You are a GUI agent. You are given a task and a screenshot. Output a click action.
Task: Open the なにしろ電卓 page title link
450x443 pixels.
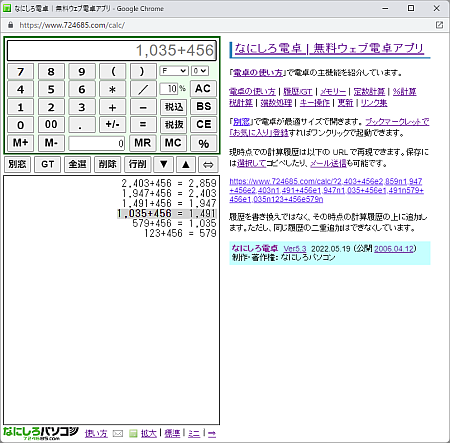pyautogui.click(x=329, y=49)
